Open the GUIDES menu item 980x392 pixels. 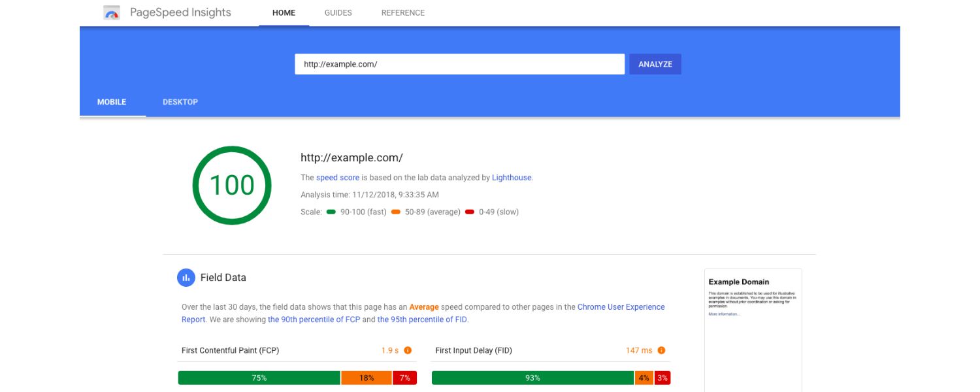tap(338, 12)
